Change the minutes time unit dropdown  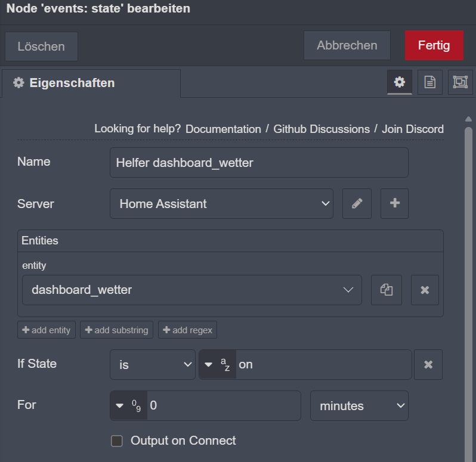click(x=359, y=406)
